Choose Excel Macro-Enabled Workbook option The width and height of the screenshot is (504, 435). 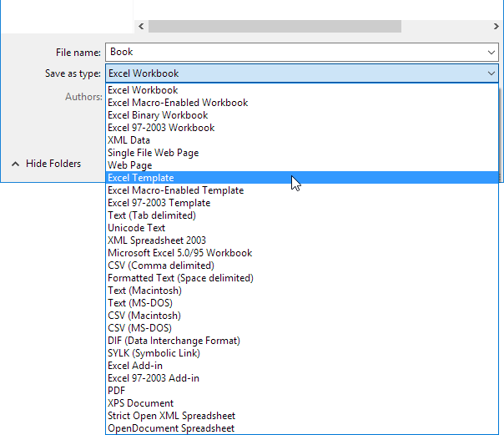point(178,103)
